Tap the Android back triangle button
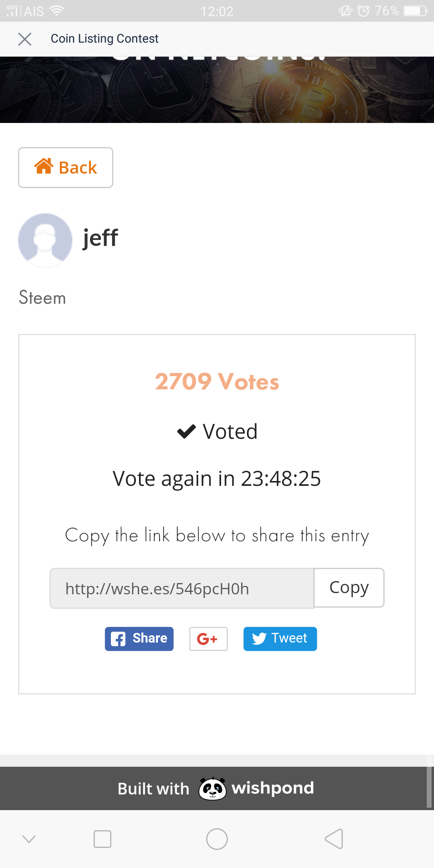This screenshot has height=868, width=434. [x=334, y=839]
